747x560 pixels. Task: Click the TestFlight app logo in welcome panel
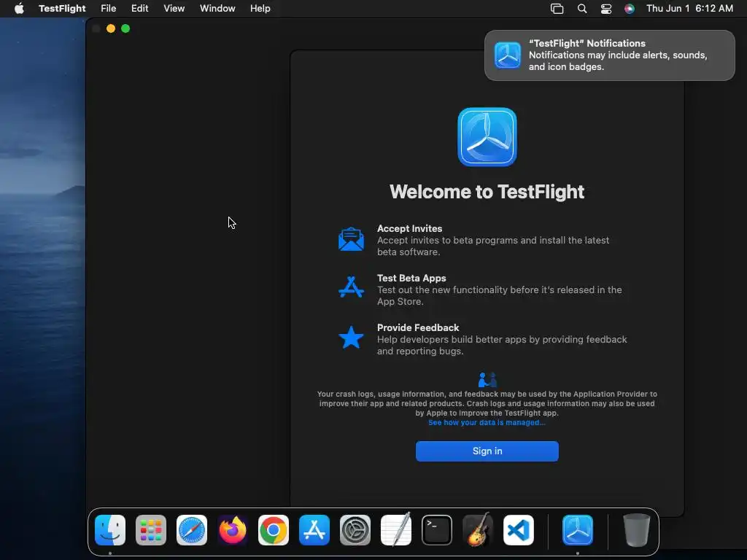point(487,137)
